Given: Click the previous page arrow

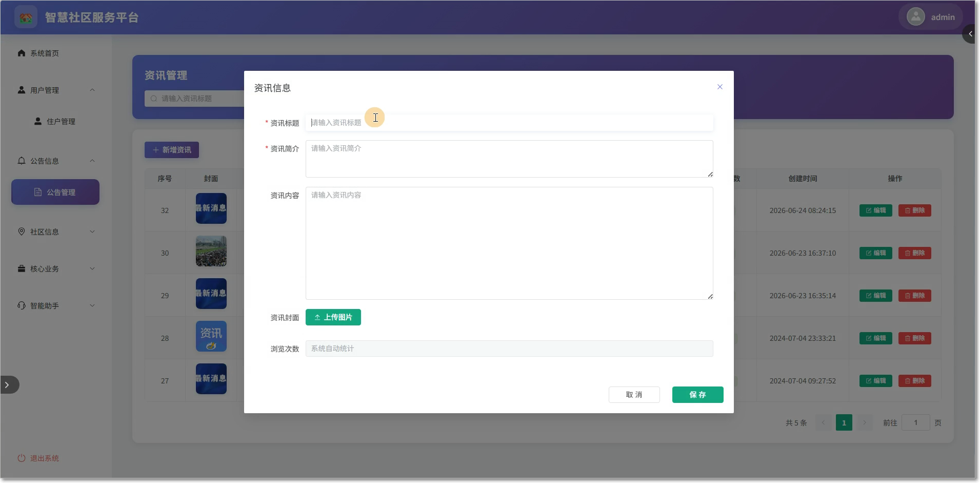Looking at the screenshot, I should [x=824, y=422].
